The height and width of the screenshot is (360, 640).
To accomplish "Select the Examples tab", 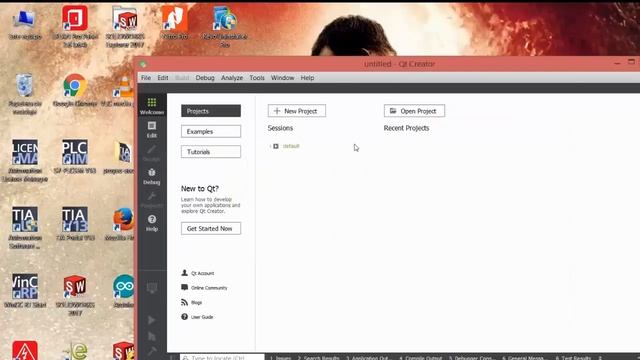I will coord(211,131).
